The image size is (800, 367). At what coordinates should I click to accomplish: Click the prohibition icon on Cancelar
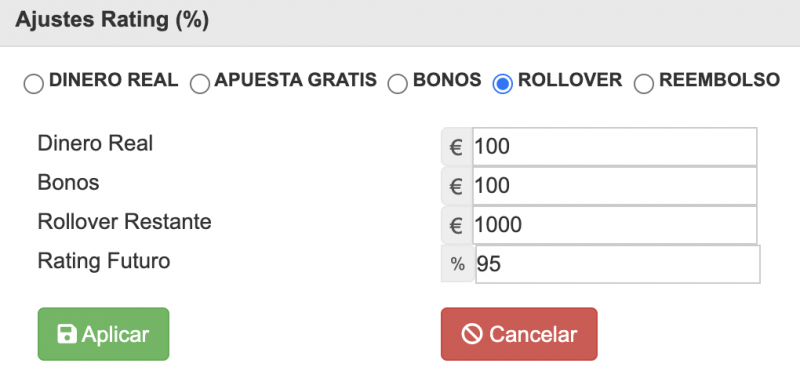click(x=472, y=334)
